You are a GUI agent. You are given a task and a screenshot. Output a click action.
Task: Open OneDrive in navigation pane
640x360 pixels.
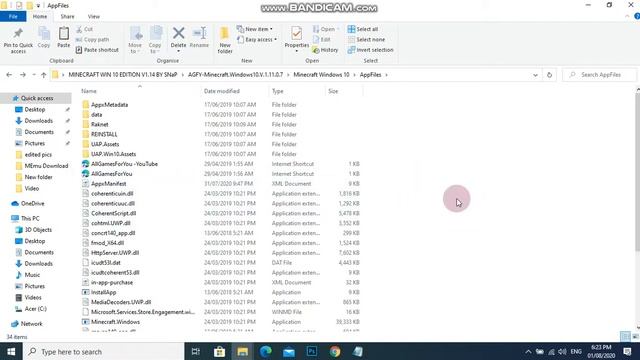click(32, 203)
